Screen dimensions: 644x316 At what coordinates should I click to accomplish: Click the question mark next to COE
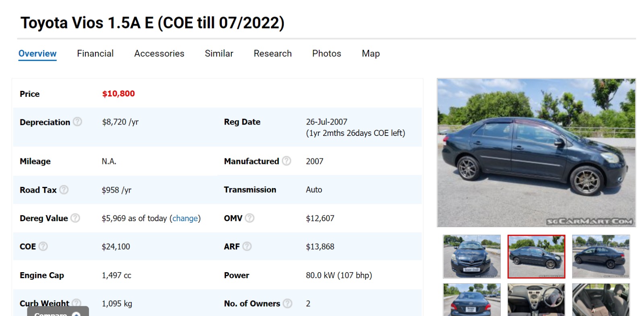point(43,246)
